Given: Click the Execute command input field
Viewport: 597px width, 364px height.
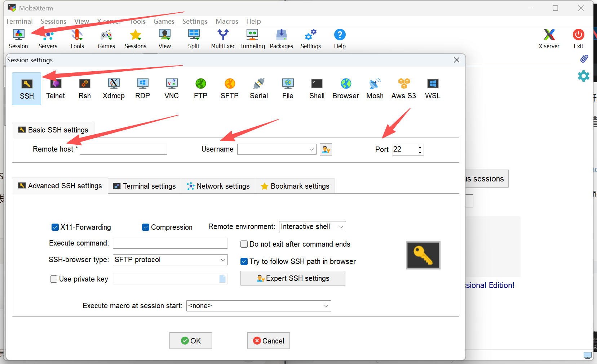Looking at the screenshot, I should 170,243.
